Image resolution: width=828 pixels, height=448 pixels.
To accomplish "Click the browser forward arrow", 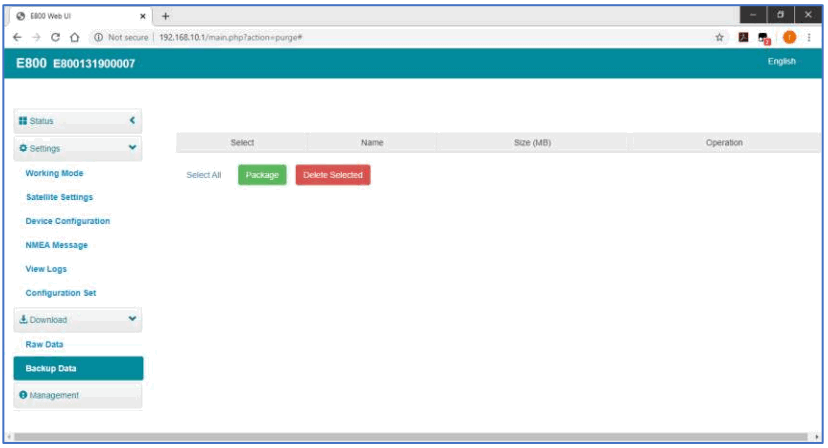I will tap(36, 38).
